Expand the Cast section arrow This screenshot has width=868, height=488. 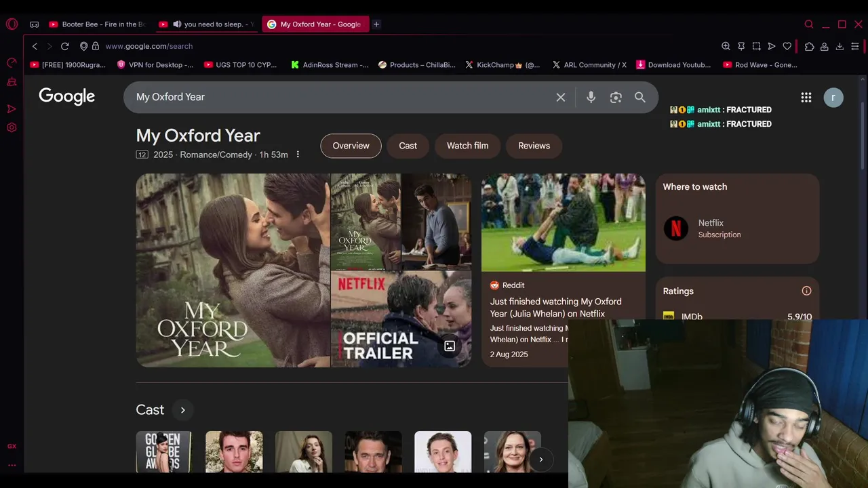point(182,410)
